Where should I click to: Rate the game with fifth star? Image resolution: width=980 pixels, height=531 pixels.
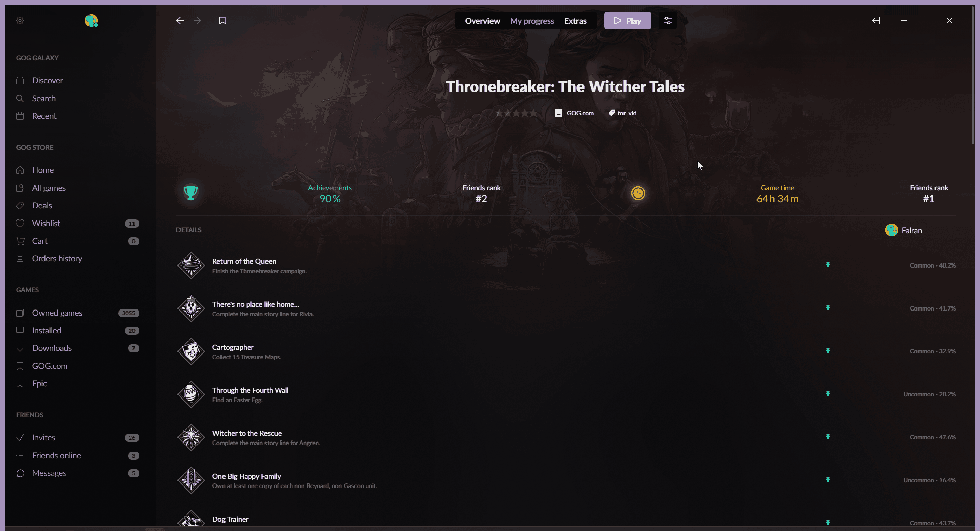533,113
